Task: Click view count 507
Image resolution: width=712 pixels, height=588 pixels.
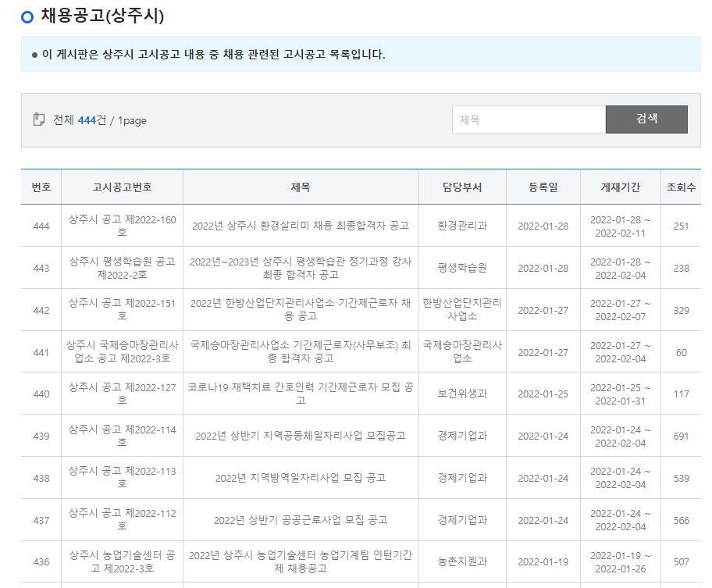Action: pos(681,562)
